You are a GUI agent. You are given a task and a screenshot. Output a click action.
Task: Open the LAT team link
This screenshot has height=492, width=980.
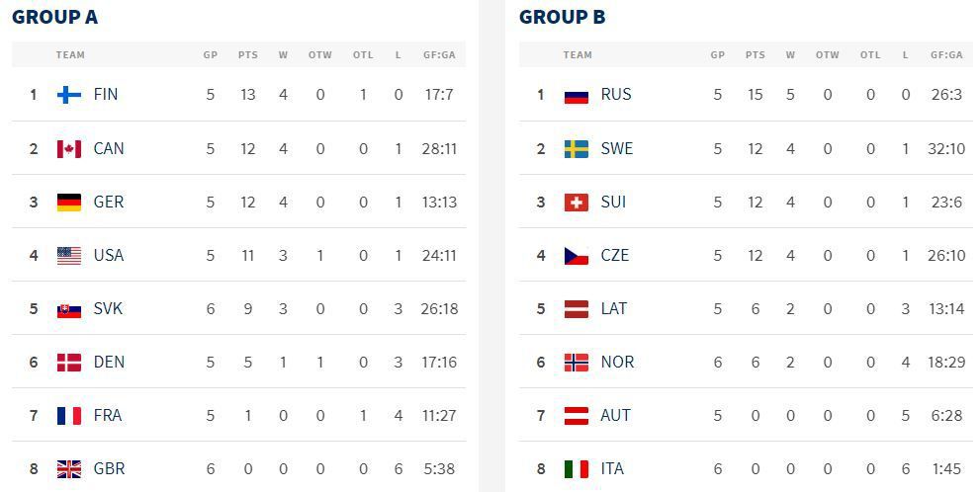point(613,308)
